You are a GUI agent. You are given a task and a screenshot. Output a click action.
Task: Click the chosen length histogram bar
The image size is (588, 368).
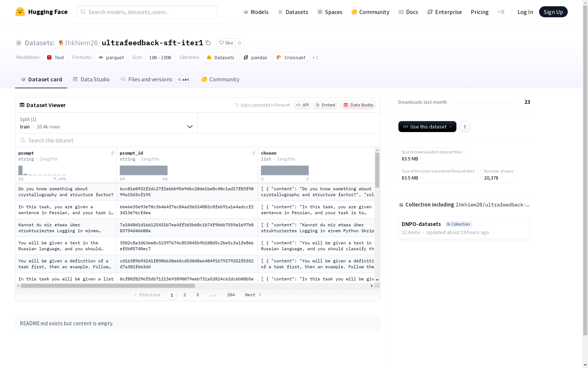[285, 170]
